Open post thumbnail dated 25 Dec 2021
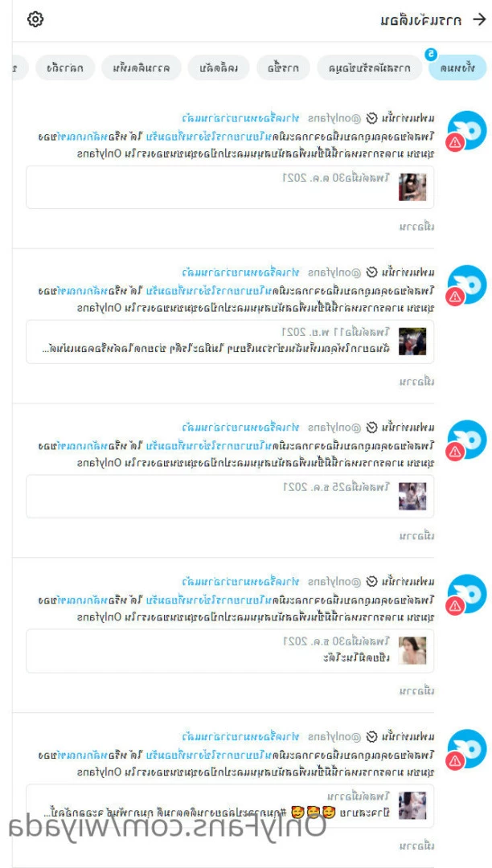 pos(412,496)
